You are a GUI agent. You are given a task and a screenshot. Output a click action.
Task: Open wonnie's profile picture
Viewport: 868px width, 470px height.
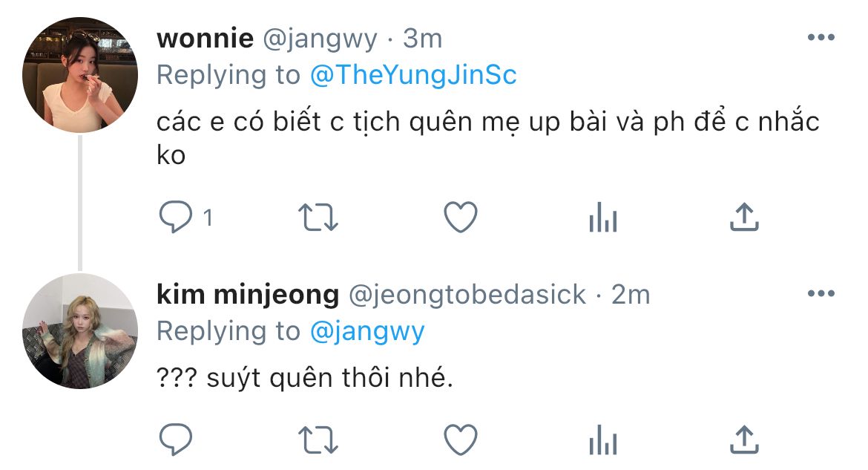(x=80, y=75)
